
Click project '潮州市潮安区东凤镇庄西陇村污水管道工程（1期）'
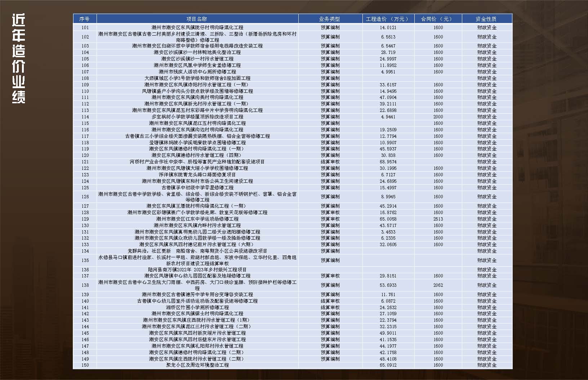(197, 320)
